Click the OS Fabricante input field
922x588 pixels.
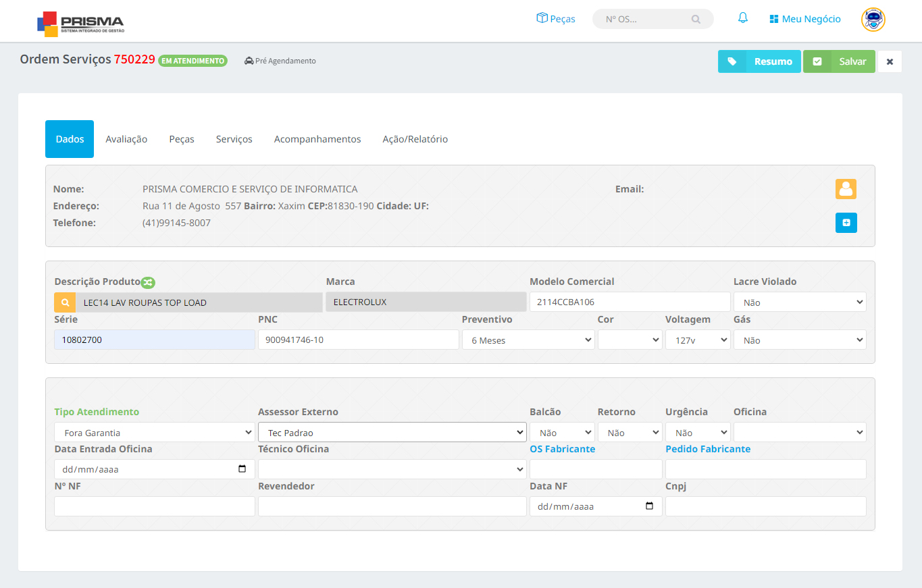click(596, 469)
